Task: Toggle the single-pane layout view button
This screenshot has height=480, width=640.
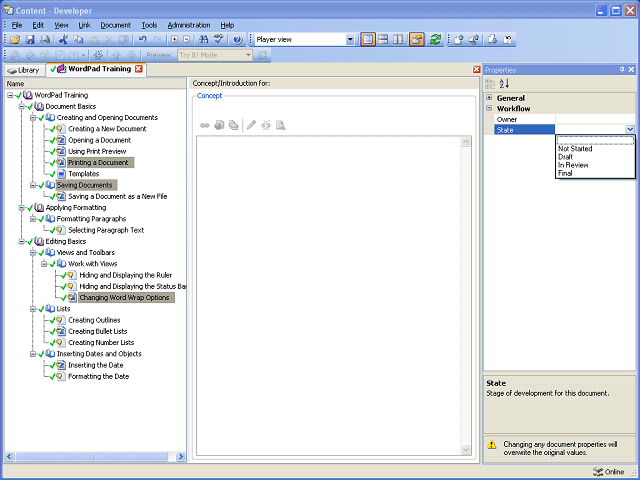Action: 368,40
